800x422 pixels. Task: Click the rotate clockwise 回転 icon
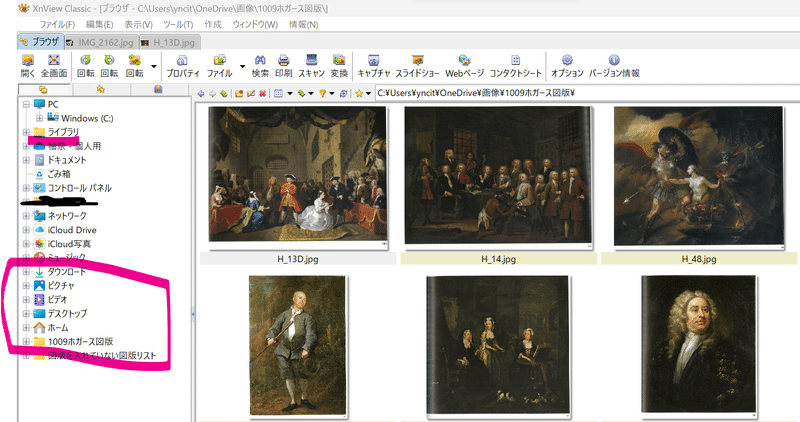click(x=109, y=66)
